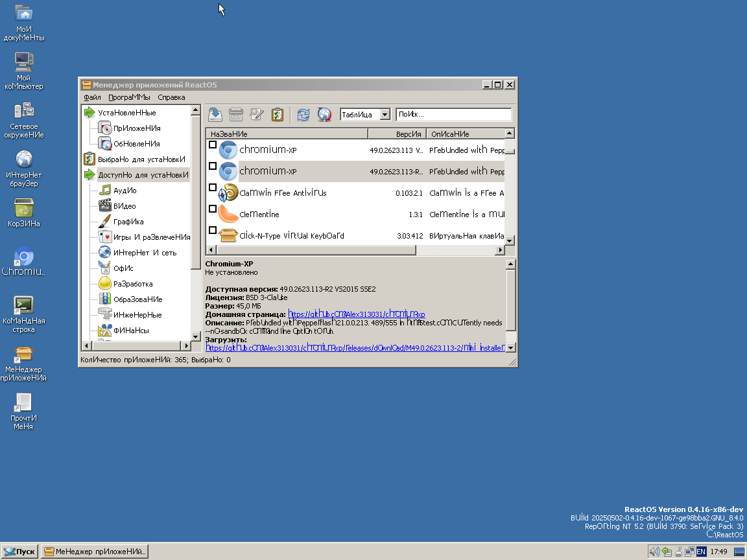Open the Файл menu
Viewport: 747px width, 560px height.
click(x=93, y=97)
